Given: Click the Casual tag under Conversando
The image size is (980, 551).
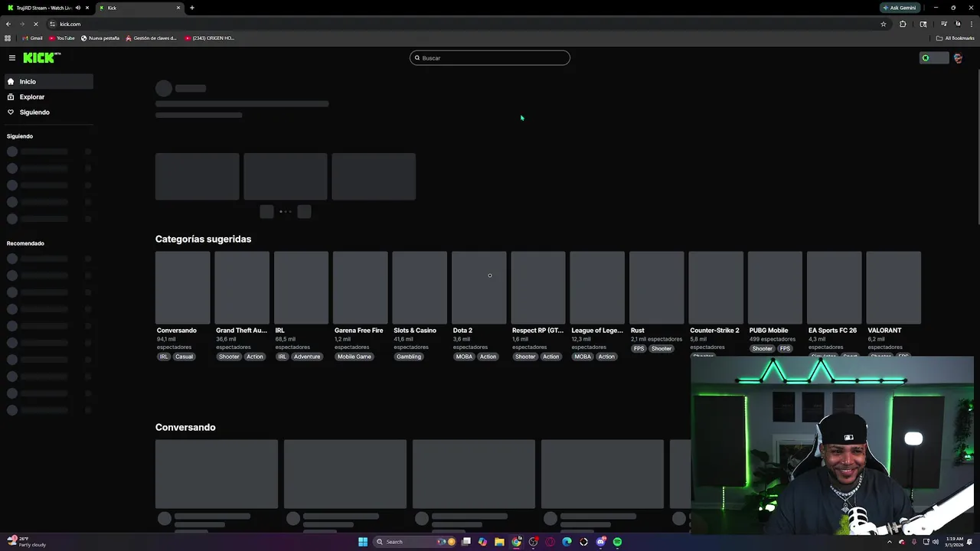Looking at the screenshot, I should tap(184, 357).
